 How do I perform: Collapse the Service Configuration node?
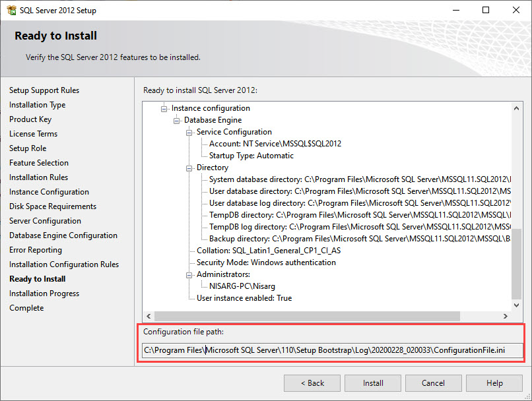pyautogui.click(x=190, y=132)
